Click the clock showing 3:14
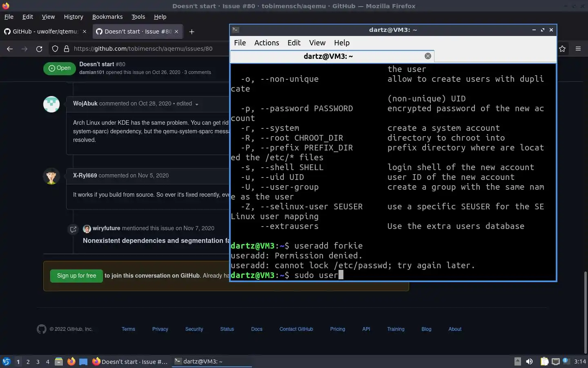Viewport: 588px width, 368px height. [580, 361]
